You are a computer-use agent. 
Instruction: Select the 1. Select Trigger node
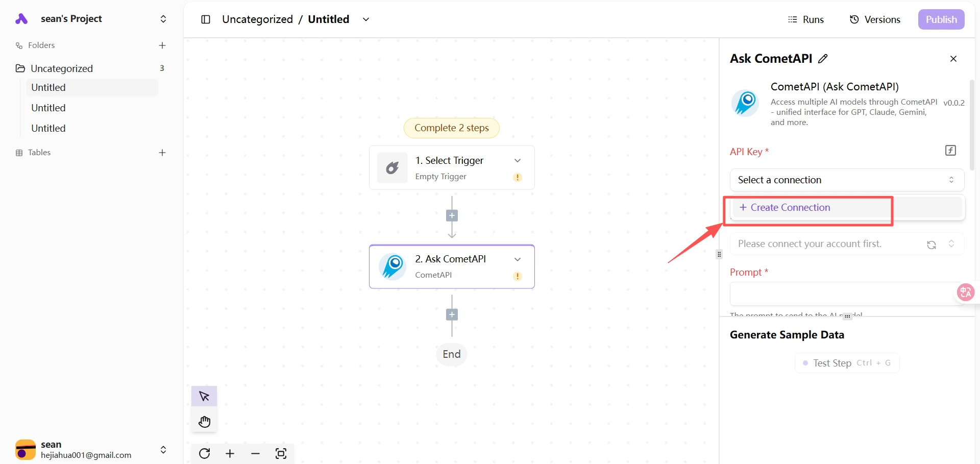tap(452, 167)
